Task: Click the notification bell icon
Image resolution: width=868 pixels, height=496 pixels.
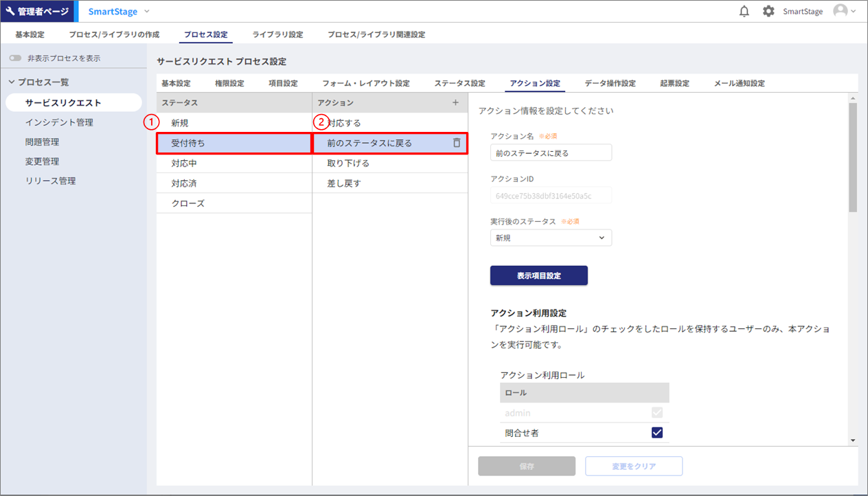Action: [744, 12]
